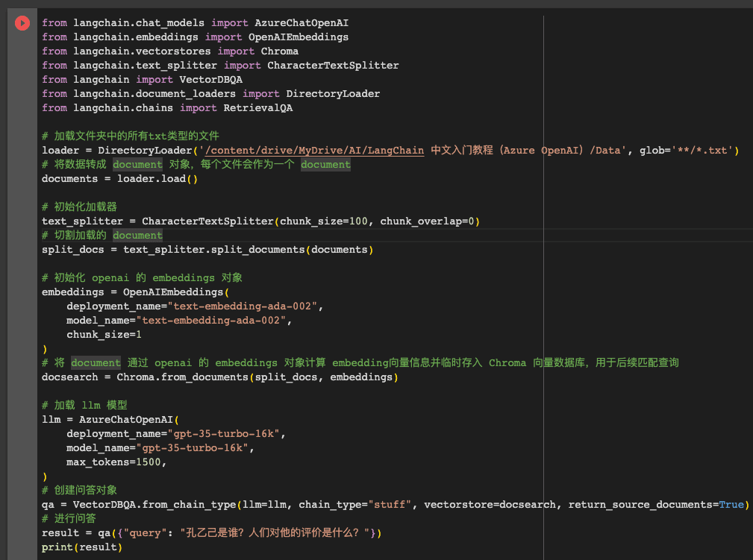Click 'Chroma.from_documents(split_docs, embeddings)' call

pyautogui.click(x=257, y=377)
